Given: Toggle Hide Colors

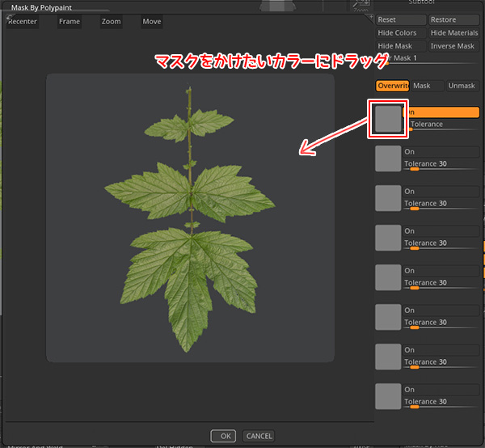Looking at the screenshot, I should click(x=399, y=33).
